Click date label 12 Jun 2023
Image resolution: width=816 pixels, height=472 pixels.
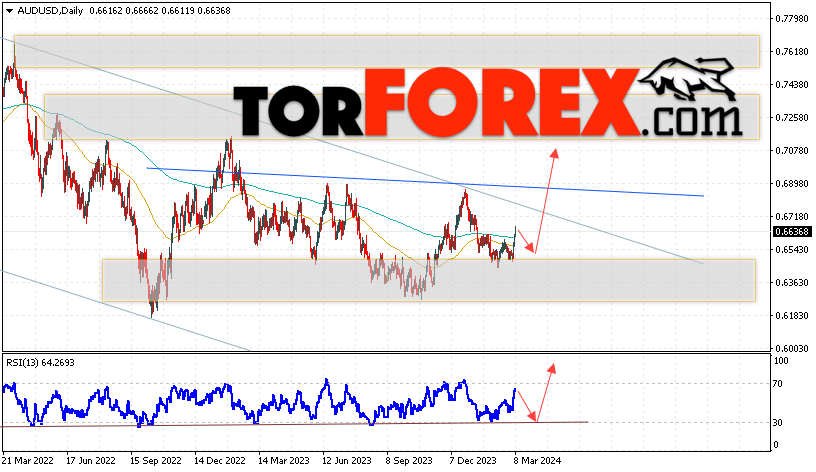click(x=347, y=461)
